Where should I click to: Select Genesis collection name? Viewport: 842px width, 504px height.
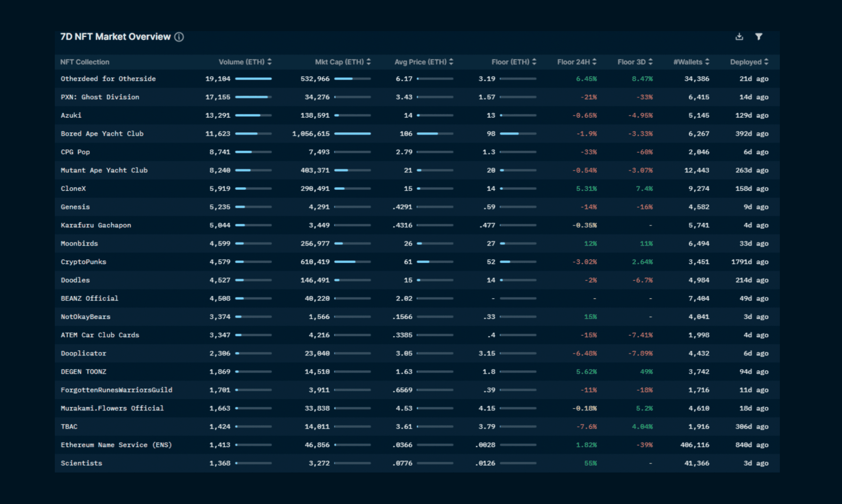coord(75,207)
